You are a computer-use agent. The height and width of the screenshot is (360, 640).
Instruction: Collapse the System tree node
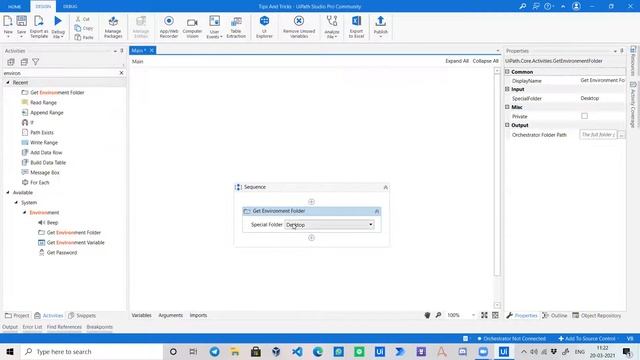16,202
